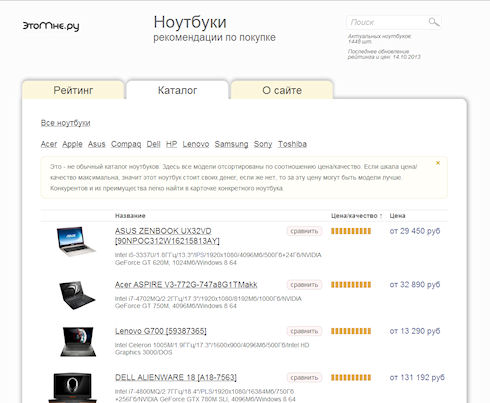490x403 pixels.
Task: Sort by Цена/качество column arrow
Action: click(x=381, y=216)
